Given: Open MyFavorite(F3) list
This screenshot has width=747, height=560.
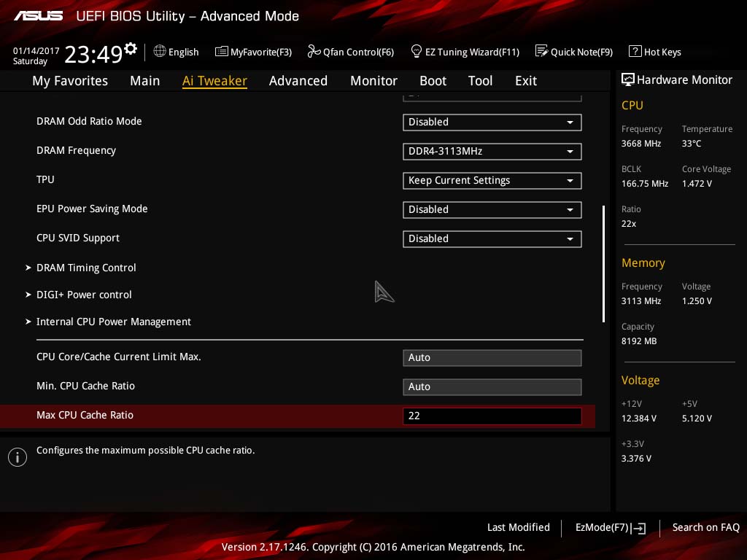Looking at the screenshot, I should pyautogui.click(x=253, y=52).
